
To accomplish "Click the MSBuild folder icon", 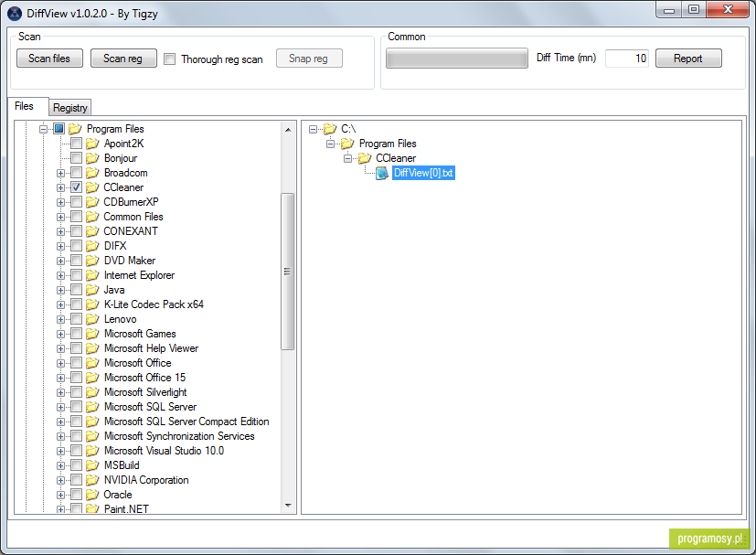I will pos(92,465).
